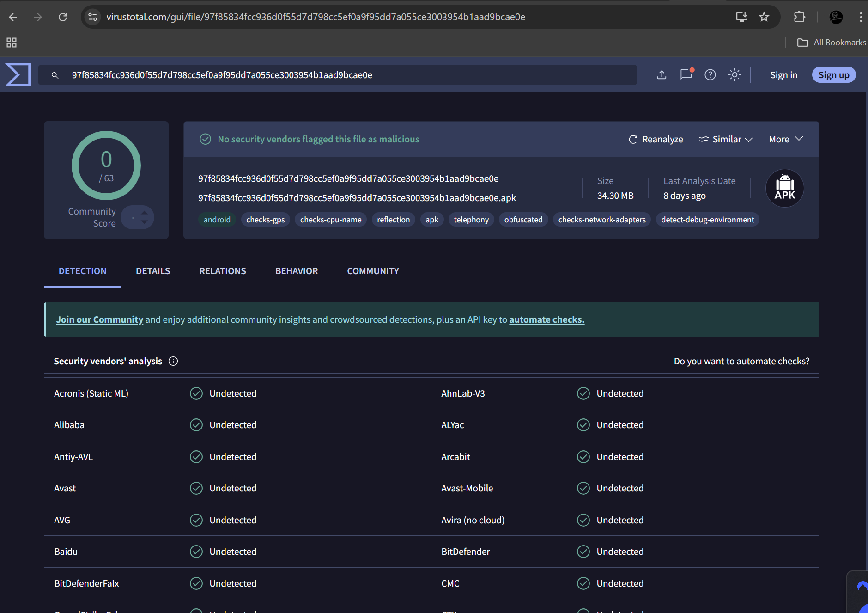This screenshot has width=868, height=613.
Task: Reload the page with the refresh icon
Action: pos(63,17)
